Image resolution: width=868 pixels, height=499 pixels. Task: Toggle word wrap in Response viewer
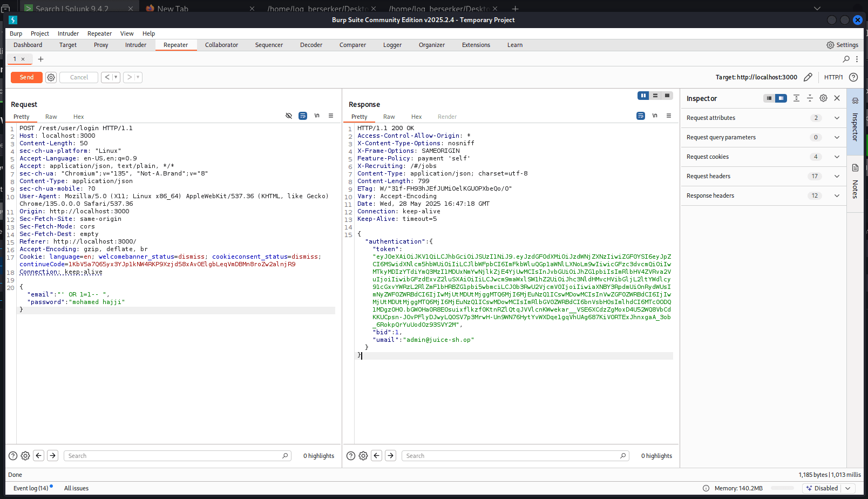click(x=641, y=116)
